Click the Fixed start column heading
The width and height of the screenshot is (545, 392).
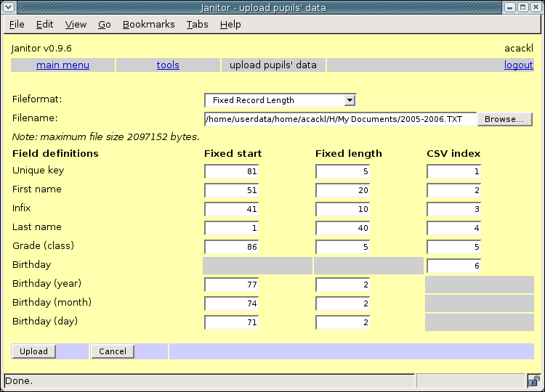pyautogui.click(x=233, y=153)
